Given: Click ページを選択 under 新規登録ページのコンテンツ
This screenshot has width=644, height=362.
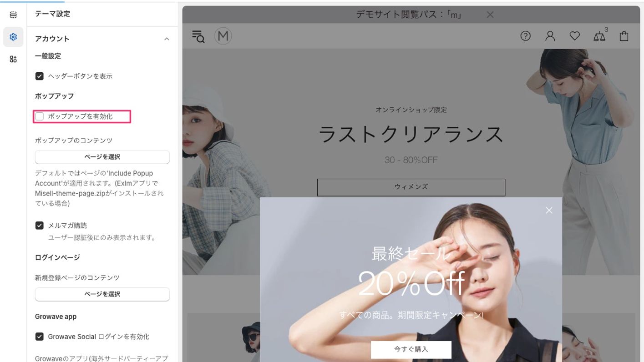Looking at the screenshot, I should pos(102,294).
